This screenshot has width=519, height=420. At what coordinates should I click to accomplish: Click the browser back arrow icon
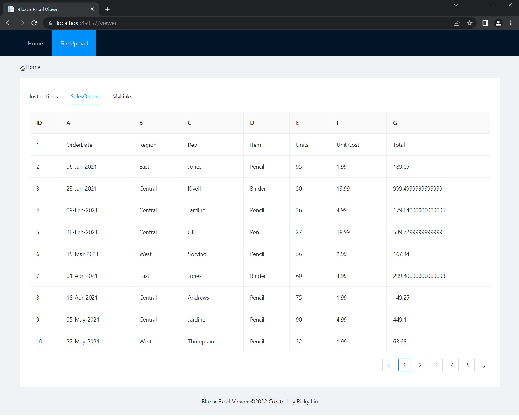pos(9,23)
